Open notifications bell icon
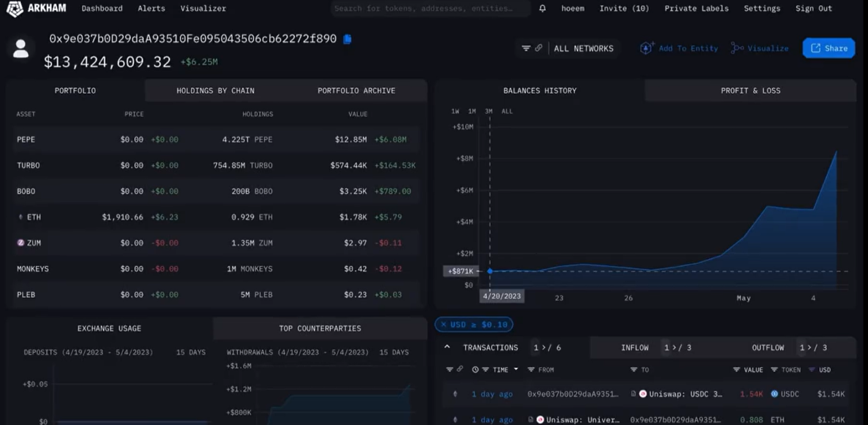The height and width of the screenshot is (425, 868). pyautogui.click(x=542, y=9)
